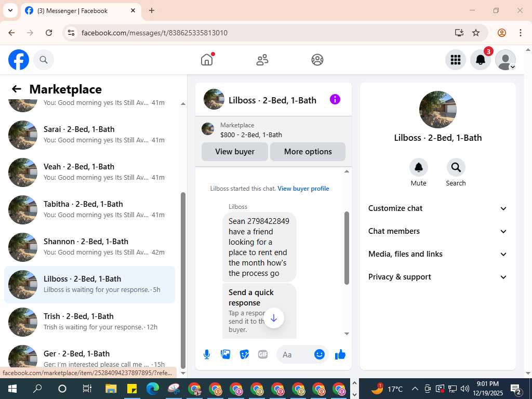The height and width of the screenshot is (399, 532).
Task: Open the $800 - 2-Bed, 1-Bath listing
Action: tap(251, 135)
